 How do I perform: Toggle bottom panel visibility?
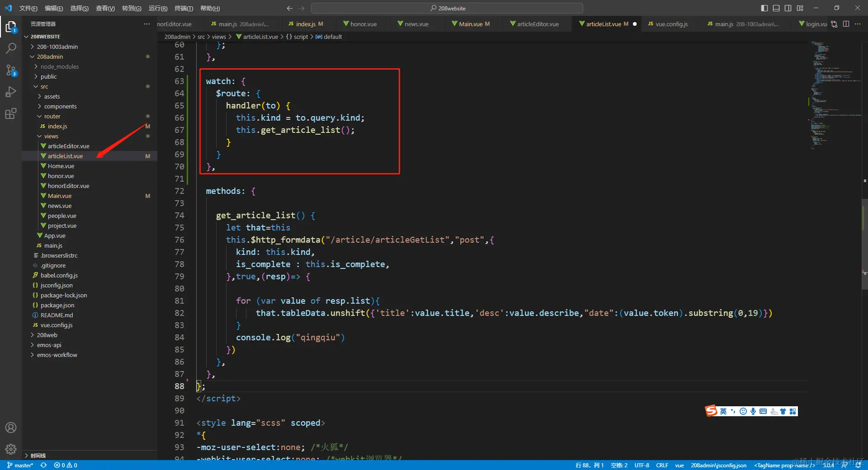click(776, 8)
